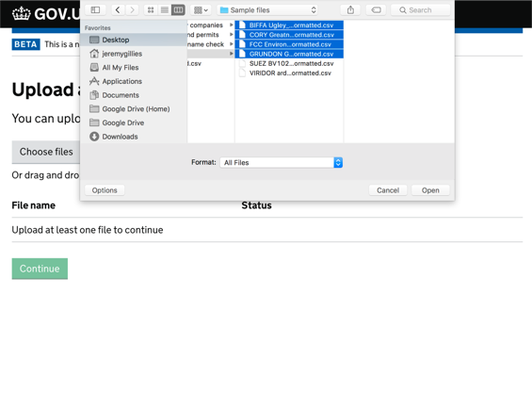Viewport: 532px width, 409px height.
Task: Select Applications in sidebar
Action: pyautogui.click(x=134, y=81)
